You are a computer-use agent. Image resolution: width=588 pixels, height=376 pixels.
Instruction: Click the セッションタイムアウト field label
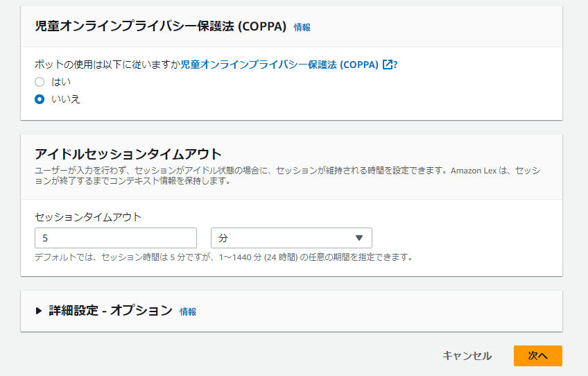point(88,217)
